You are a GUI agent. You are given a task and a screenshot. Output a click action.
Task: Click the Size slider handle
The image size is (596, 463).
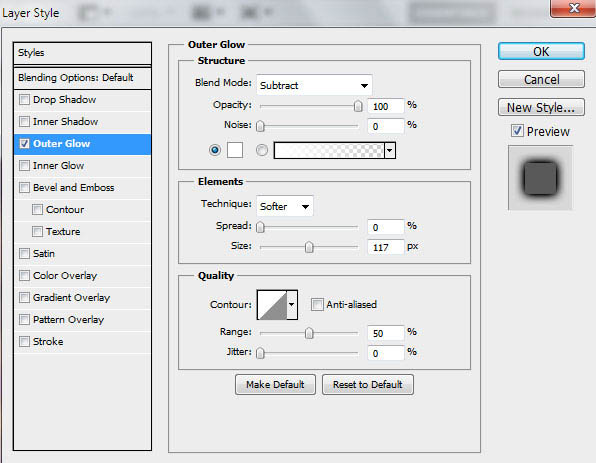pyautogui.click(x=309, y=247)
